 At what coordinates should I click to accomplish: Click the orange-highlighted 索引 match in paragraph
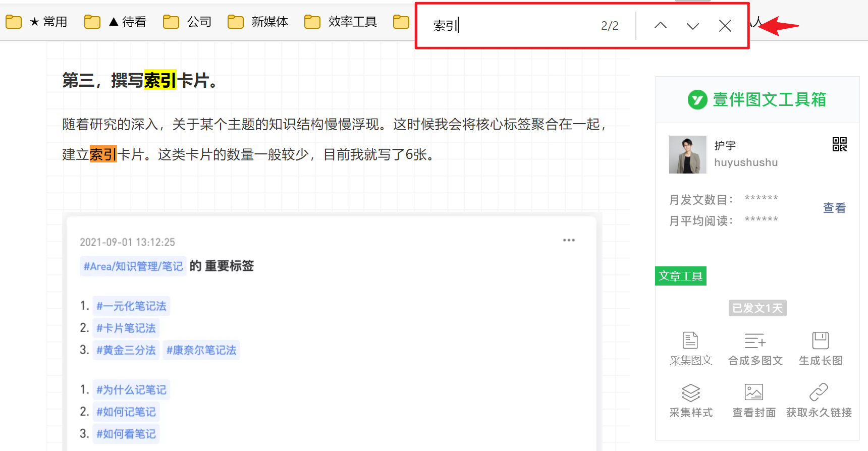(103, 154)
